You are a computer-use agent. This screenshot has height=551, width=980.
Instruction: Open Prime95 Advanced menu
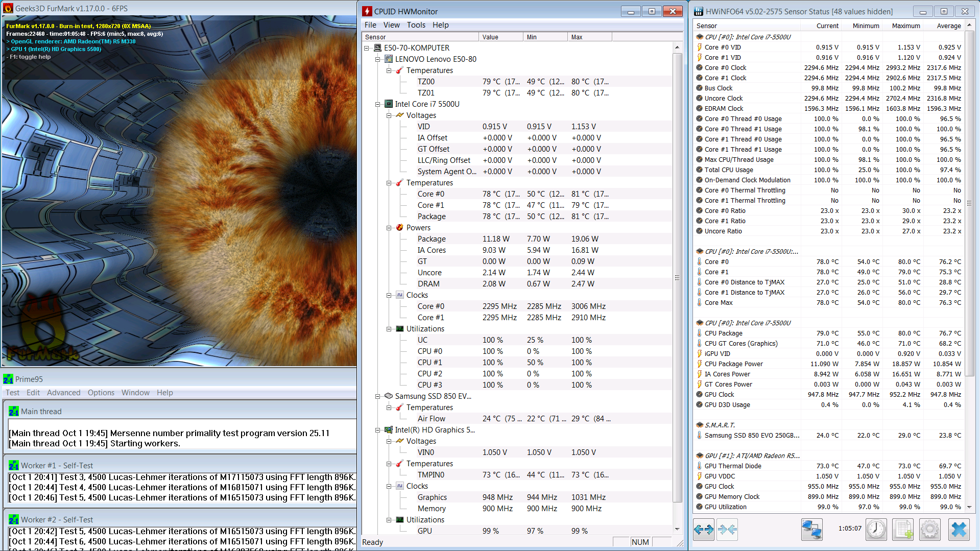[x=64, y=393]
